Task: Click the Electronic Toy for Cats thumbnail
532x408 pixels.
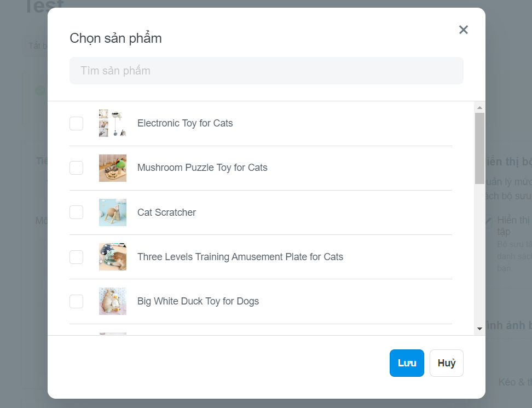Action: tap(113, 123)
